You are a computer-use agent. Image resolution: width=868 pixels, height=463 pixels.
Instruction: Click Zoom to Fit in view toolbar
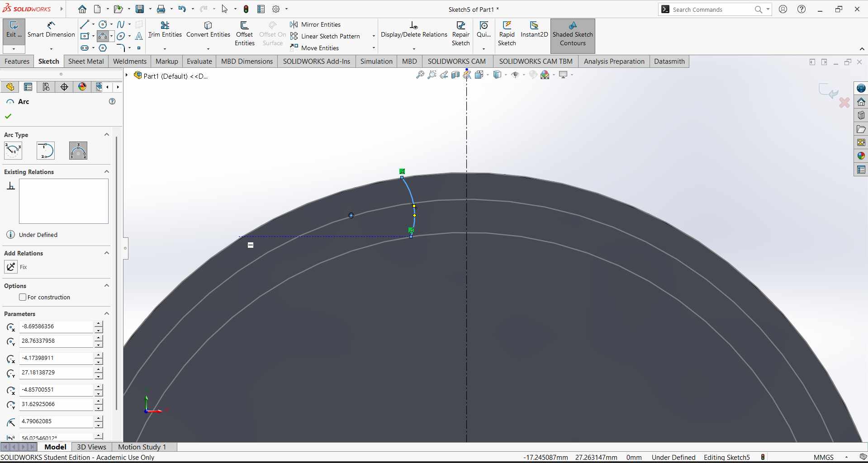pyautogui.click(x=420, y=75)
